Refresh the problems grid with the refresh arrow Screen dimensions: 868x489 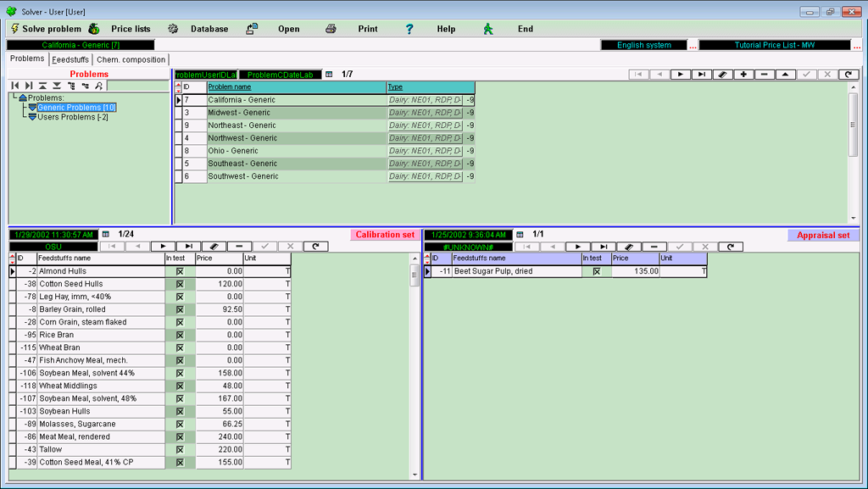click(849, 75)
